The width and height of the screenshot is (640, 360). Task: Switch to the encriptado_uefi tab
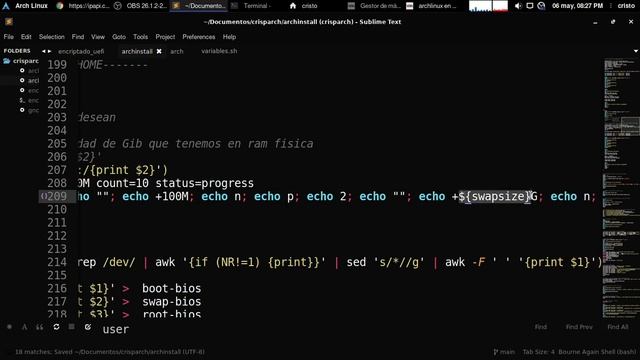[x=81, y=51]
